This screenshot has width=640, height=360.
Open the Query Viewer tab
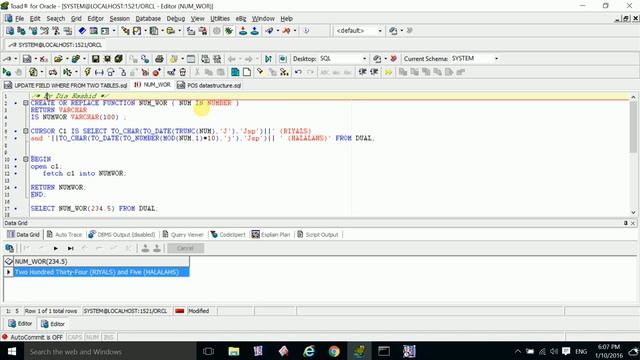click(x=183, y=235)
